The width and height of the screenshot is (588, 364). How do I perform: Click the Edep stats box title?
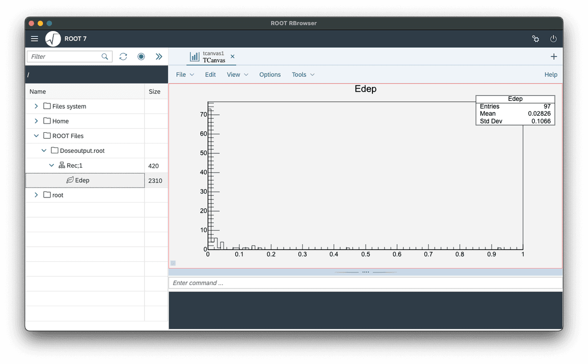coord(515,99)
